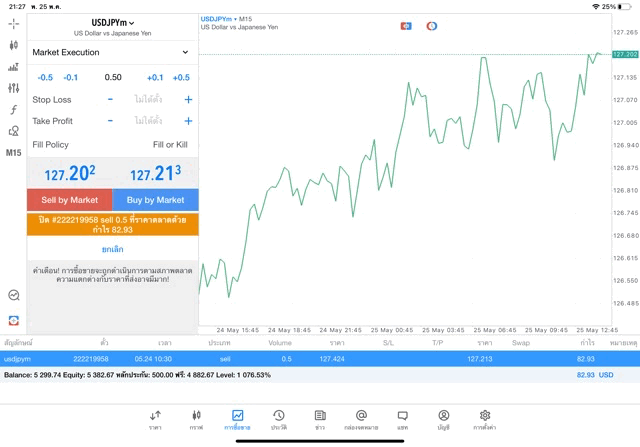The height and width of the screenshot is (447, 640).
Task: Edit the Take Profit value field
Action: [149, 121]
